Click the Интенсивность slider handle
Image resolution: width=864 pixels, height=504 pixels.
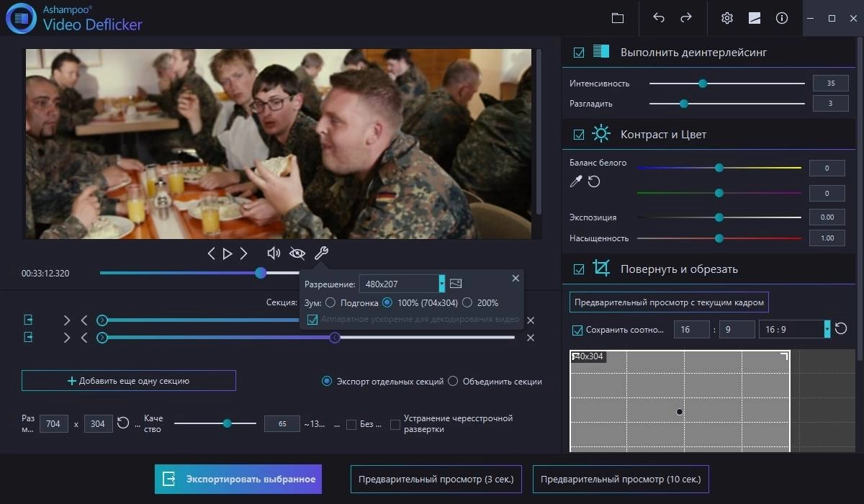[703, 84]
